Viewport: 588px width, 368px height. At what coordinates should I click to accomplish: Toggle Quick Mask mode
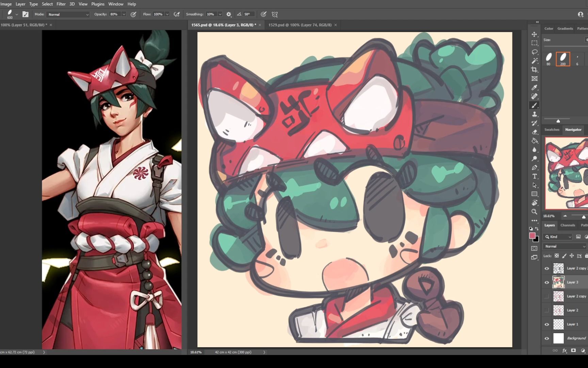[535, 248]
